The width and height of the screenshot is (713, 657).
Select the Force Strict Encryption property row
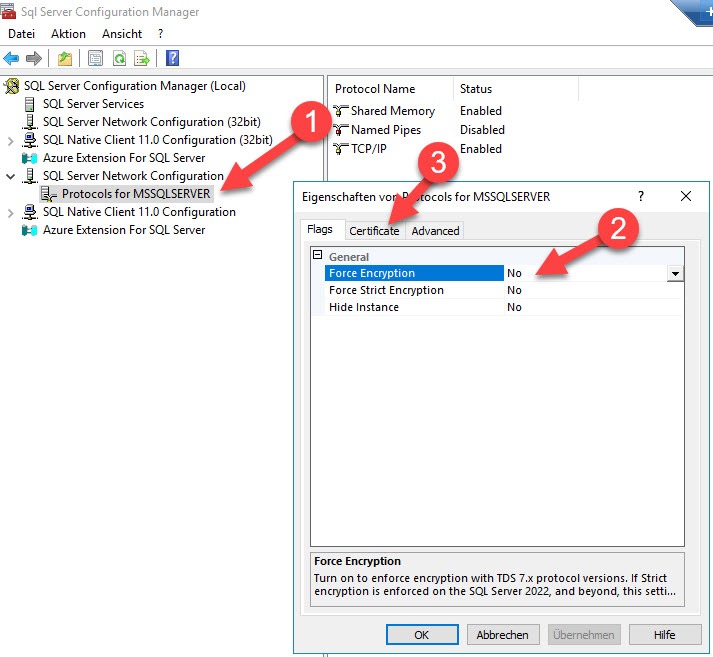click(386, 290)
